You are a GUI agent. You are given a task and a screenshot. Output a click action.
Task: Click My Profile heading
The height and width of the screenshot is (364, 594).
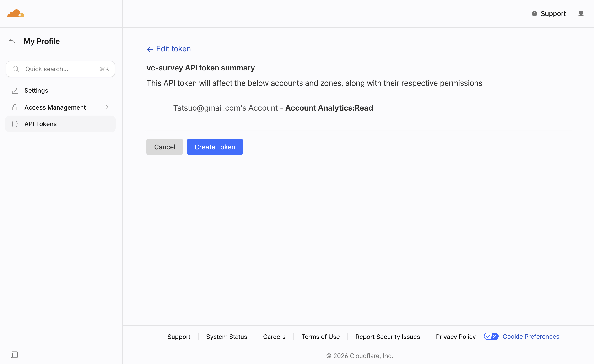click(x=42, y=41)
